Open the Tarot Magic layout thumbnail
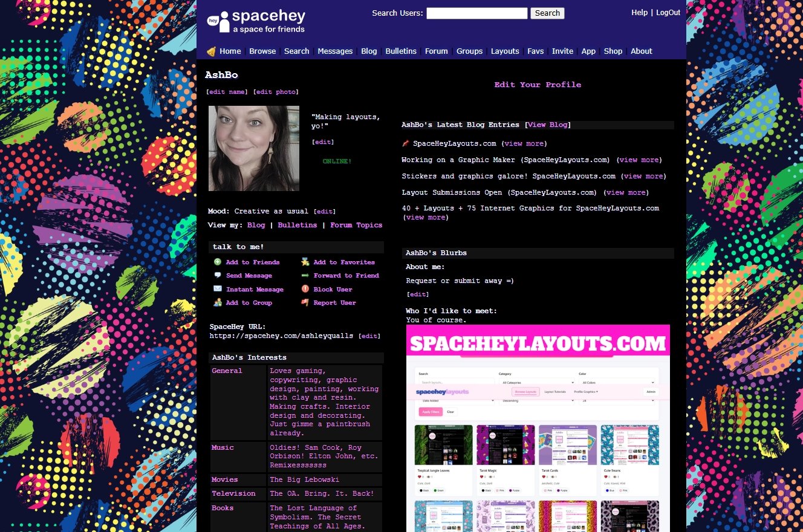803x532 pixels. coord(505,444)
